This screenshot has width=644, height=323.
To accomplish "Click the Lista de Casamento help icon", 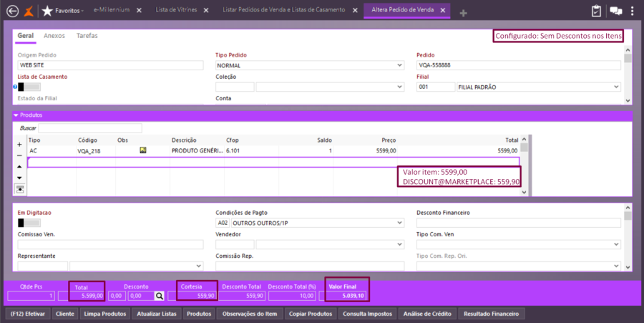I will point(15,87).
